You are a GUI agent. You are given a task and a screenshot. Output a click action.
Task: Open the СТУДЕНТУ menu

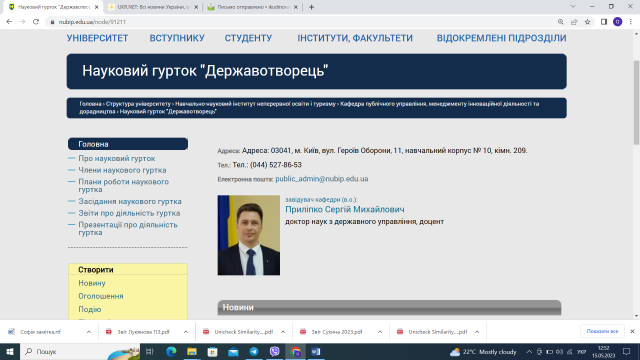[248, 38]
